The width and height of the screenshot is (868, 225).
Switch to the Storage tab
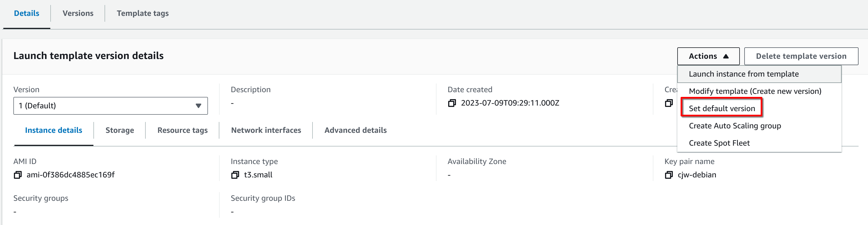pyautogui.click(x=120, y=130)
